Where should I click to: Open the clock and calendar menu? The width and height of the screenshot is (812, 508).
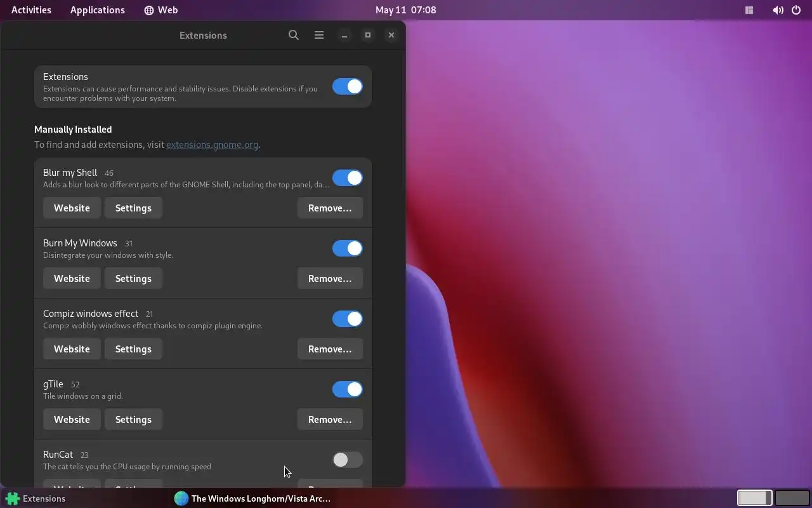405,10
